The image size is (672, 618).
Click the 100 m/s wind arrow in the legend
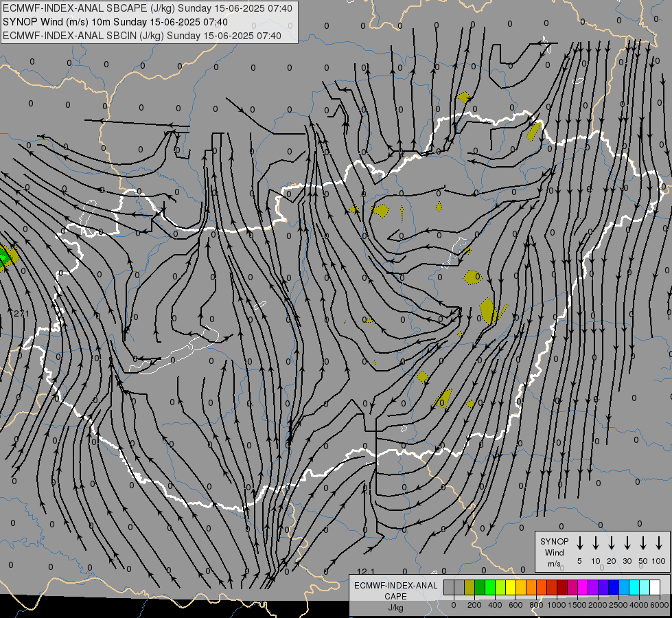tap(659, 543)
